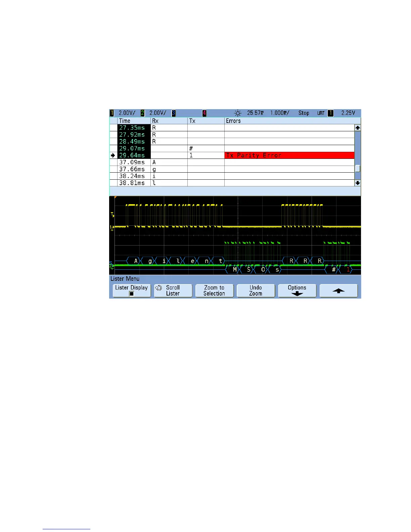Click the Errors column header
The width and height of the screenshot is (411, 532).
coord(289,121)
